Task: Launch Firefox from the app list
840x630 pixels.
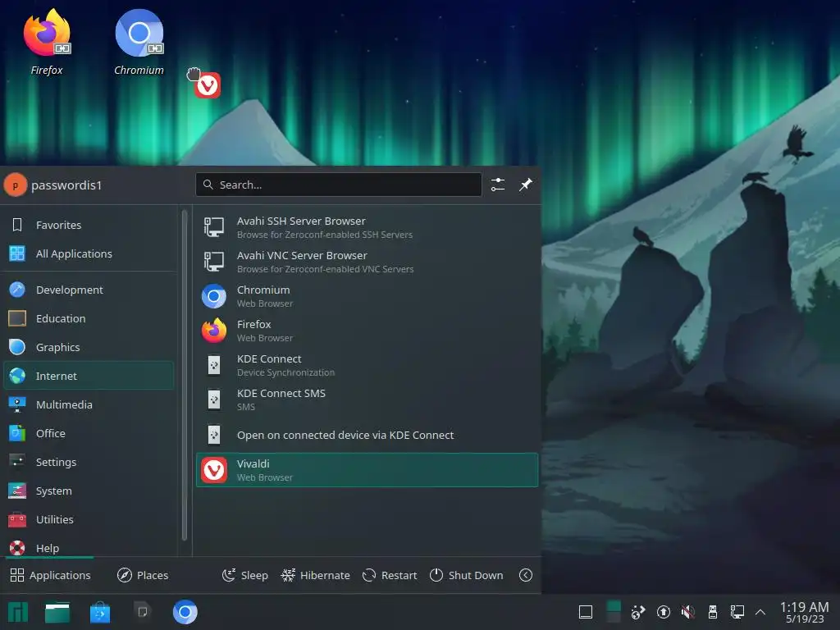Action: pyautogui.click(x=367, y=331)
